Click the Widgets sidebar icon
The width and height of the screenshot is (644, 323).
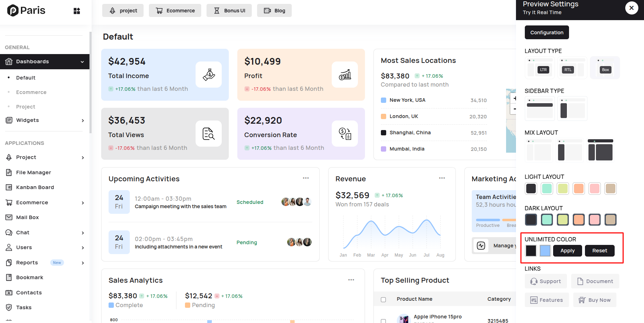point(9,120)
